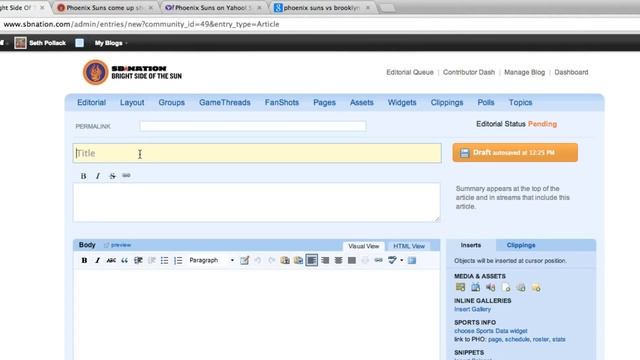This screenshot has height=360, width=640.
Task: Switch to the phoenix suns vs brooklyn tab
Action: [322, 8]
